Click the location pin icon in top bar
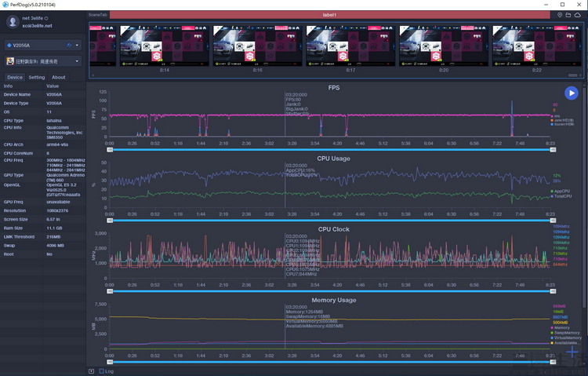The image size is (588, 376). (560, 15)
